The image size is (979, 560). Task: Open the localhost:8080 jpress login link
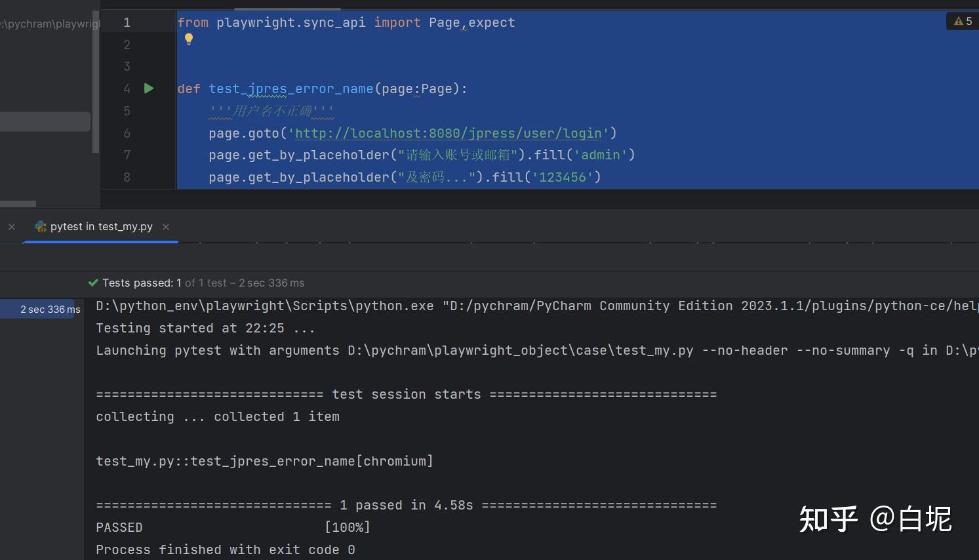pyautogui.click(x=448, y=133)
